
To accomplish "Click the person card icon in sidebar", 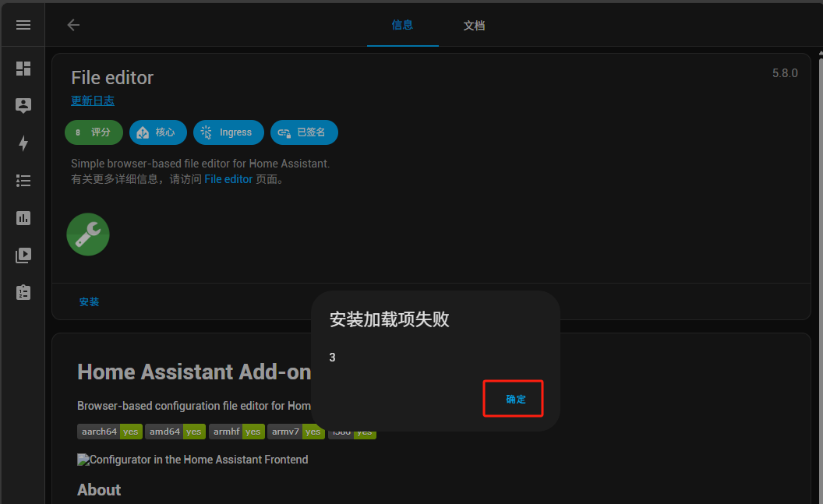I will (23, 106).
